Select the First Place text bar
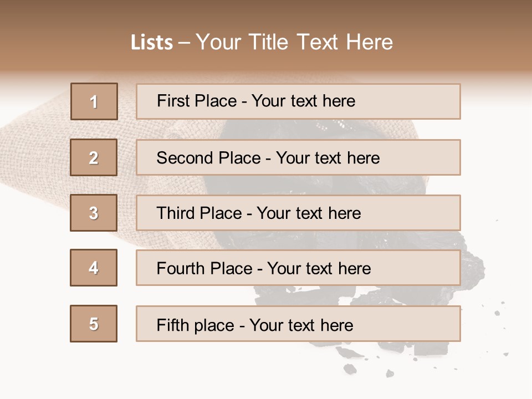The height and width of the screenshot is (399, 532). (x=298, y=101)
